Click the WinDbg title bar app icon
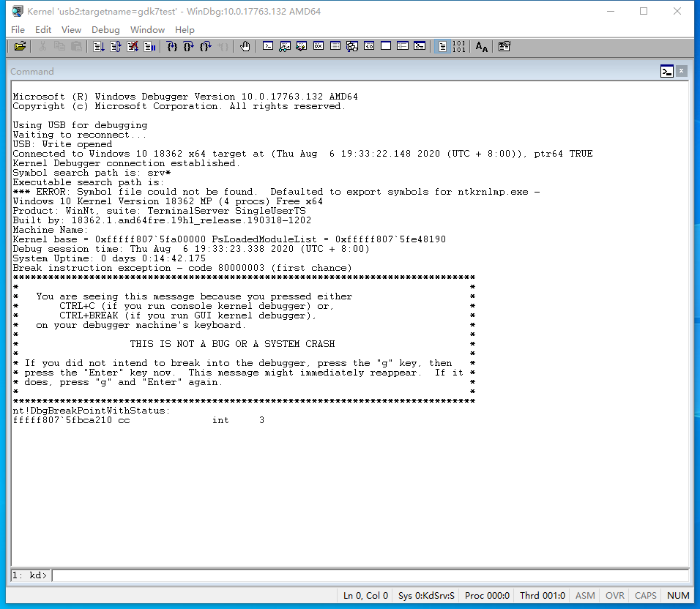 coord(18,11)
